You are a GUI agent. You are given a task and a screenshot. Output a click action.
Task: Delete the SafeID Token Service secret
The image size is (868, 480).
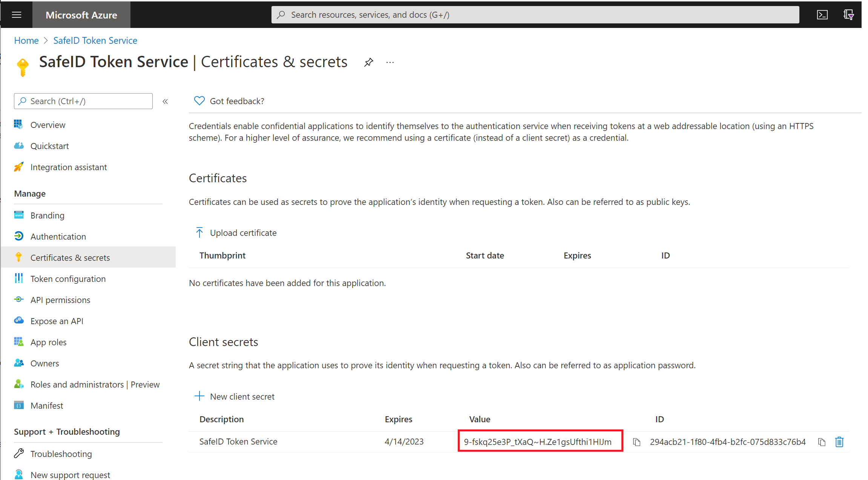click(x=839, y=442)
